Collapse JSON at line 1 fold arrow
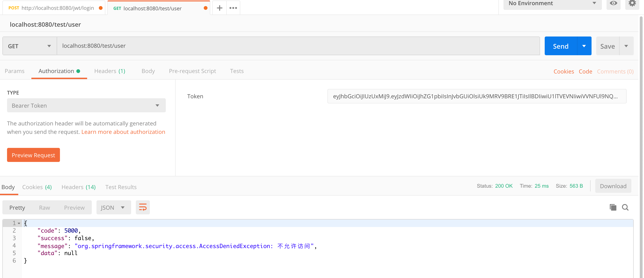Image resolution: width=644 pixels, height=278 pixels. coord(19,223)
